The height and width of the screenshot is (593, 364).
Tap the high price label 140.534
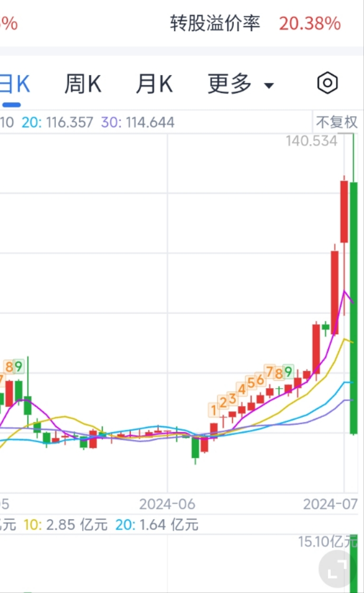tap(311, 141)
